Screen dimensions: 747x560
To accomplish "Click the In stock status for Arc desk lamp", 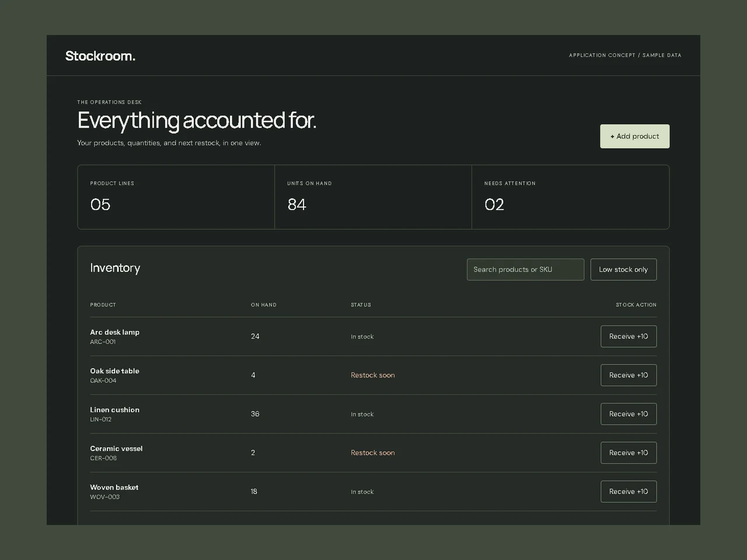I will pyautogui.click(x=362, y=337).
